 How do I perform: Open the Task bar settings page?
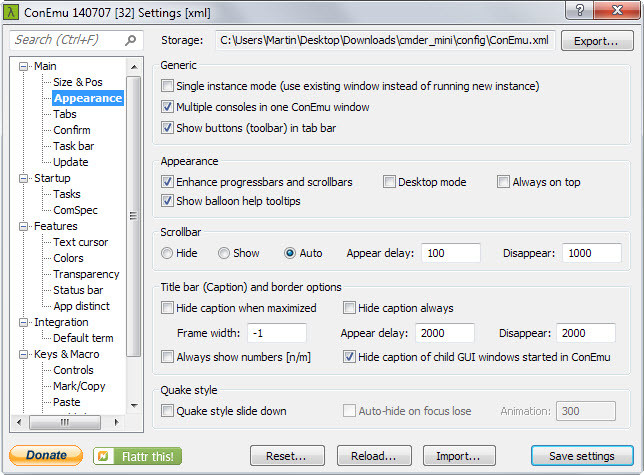click(74, 146)
